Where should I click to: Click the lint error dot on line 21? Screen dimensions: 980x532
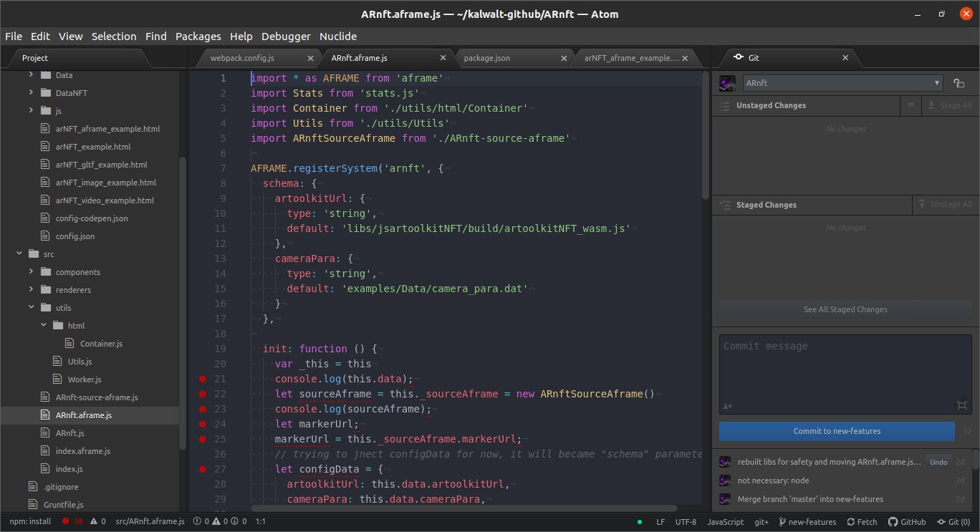tap(203, 379)
